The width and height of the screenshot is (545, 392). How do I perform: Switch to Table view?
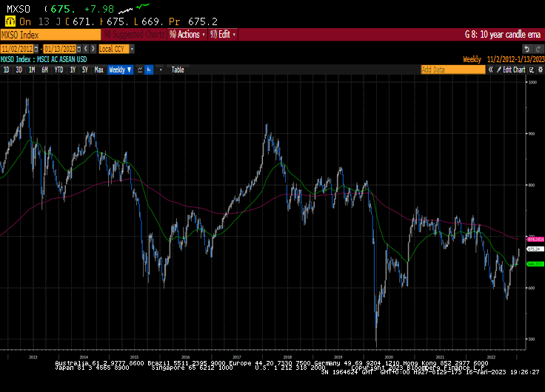(x=178, y=70)
